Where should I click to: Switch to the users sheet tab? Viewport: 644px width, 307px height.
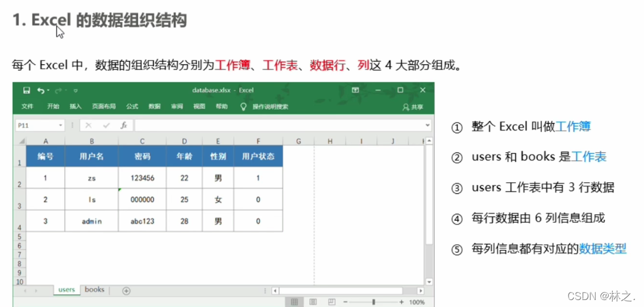click(67, 290)
